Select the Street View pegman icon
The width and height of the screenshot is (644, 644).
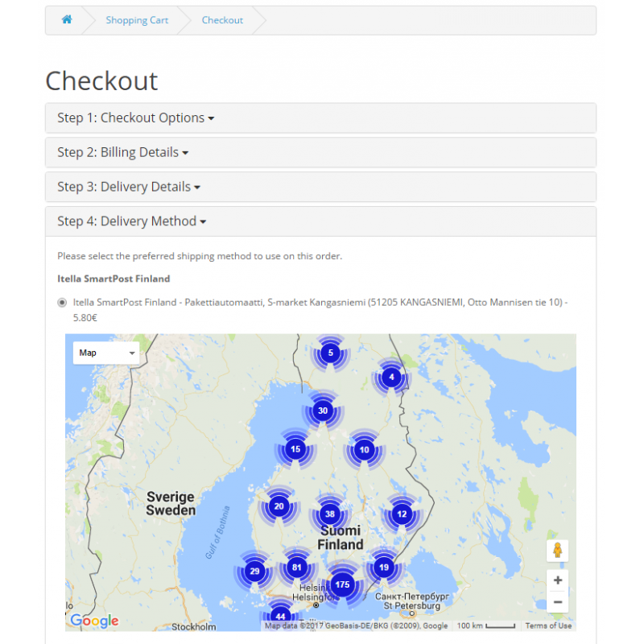point(557,551)
